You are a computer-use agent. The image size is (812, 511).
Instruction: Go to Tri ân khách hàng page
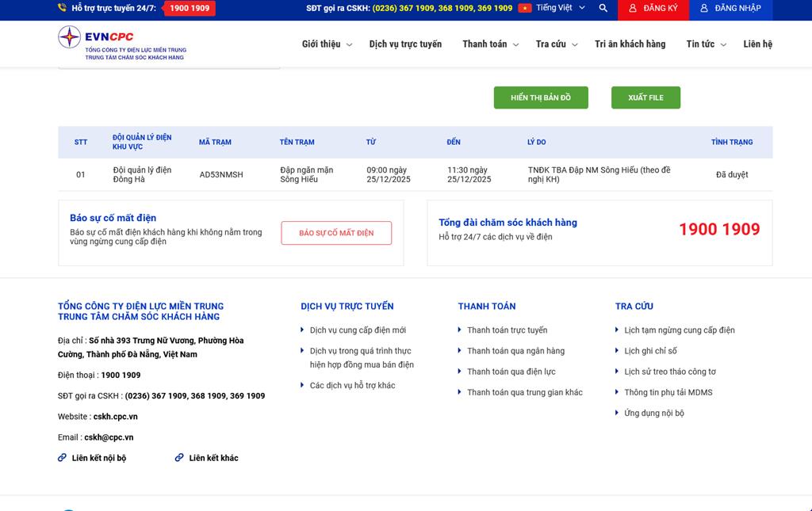click(630, 44)
